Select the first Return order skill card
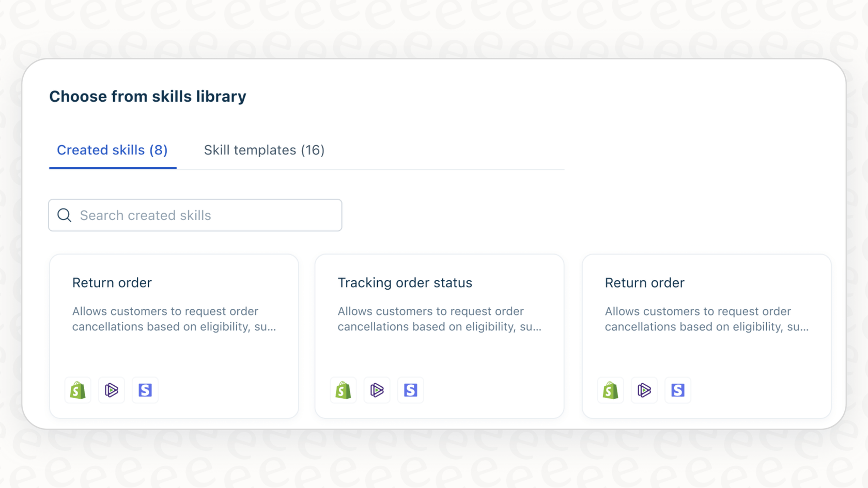 pos(174,336)
